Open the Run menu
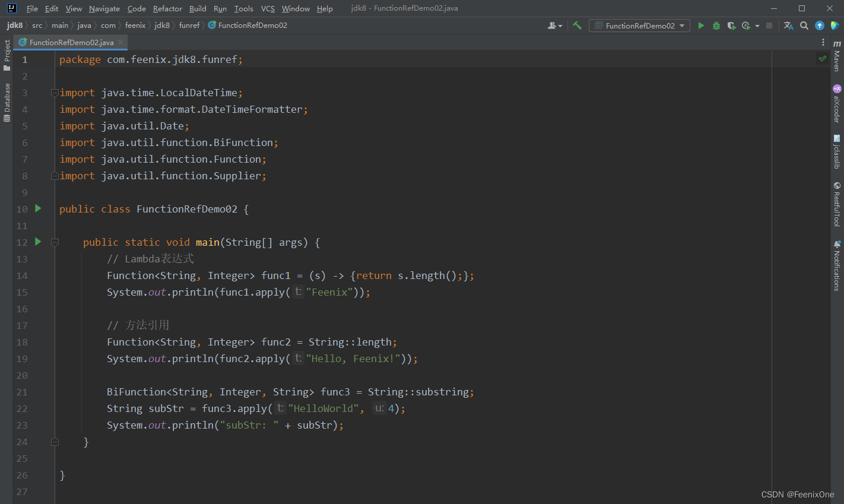This screenshot has height=504, width=844. tap(220, 8)
